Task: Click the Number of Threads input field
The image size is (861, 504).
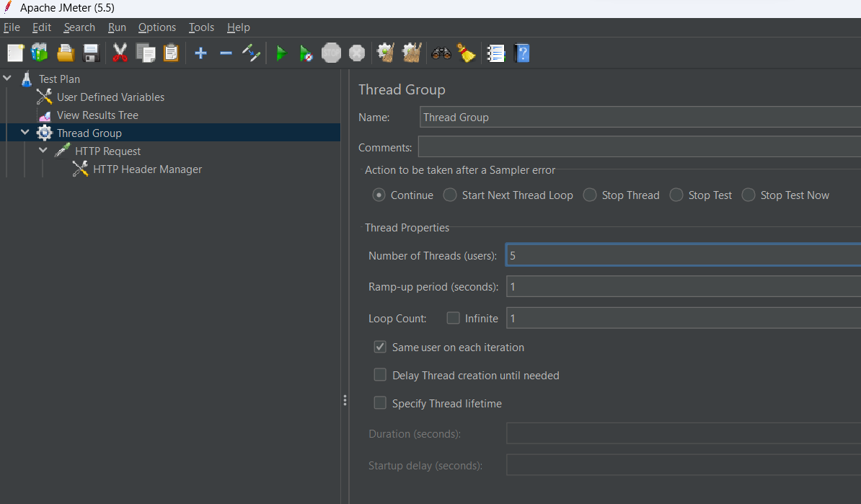Action: (682, 255)
